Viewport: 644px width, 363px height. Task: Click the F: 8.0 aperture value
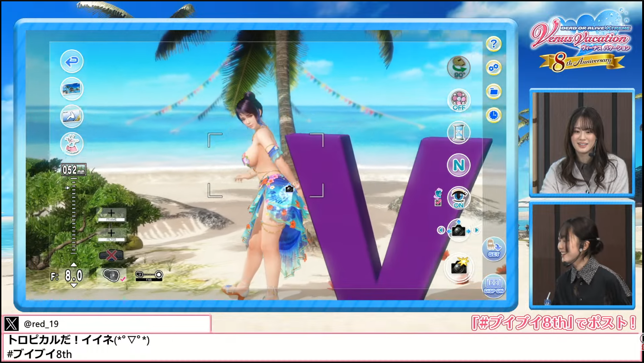pos(67,276)
